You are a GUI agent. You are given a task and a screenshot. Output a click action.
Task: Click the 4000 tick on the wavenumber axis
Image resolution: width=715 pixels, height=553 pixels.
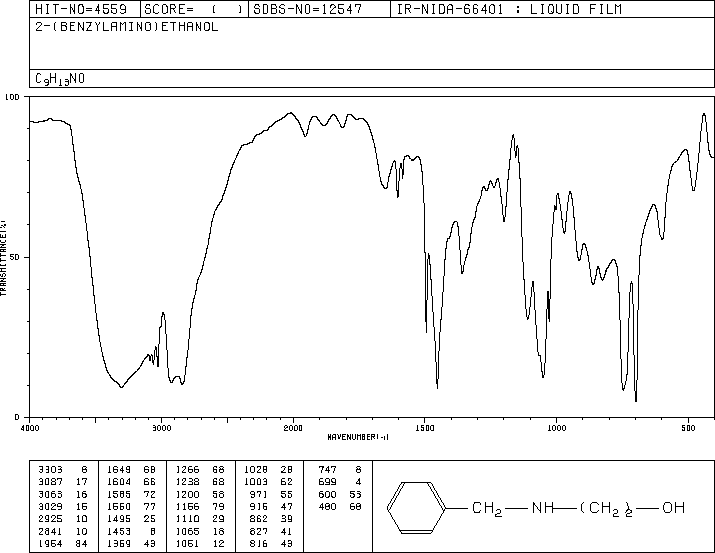coord(30,428)
